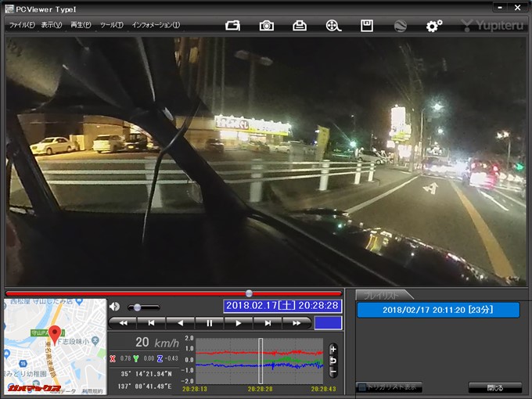
Task: Click the 閉じる button
Action: (494, 387)
